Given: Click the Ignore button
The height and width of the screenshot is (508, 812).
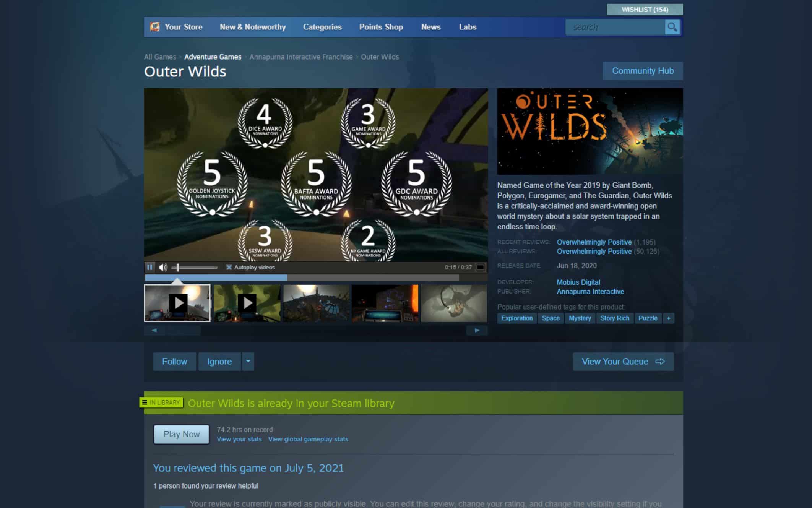Looking at the screenshot, I should (219, 361).
